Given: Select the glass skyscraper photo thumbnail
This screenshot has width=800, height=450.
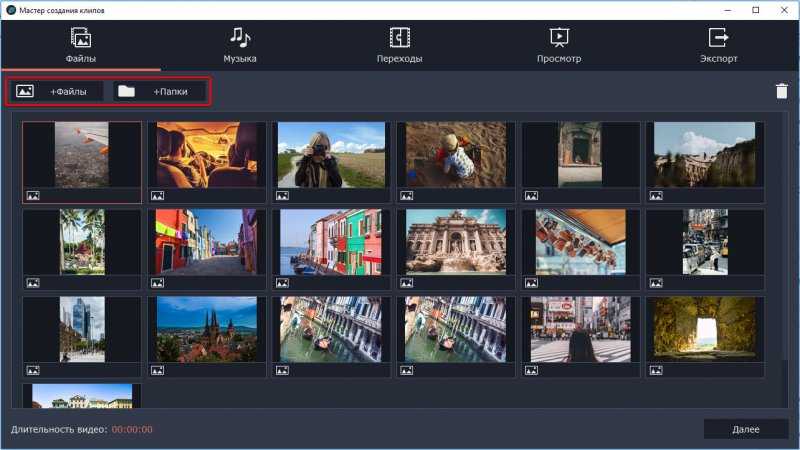Looking at the screenshot, I should [82, 330].
